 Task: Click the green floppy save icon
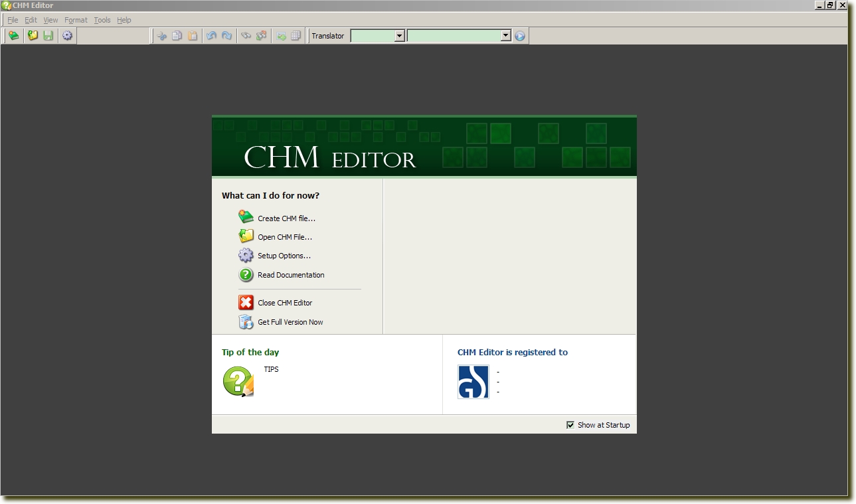[x=48, y=36]
